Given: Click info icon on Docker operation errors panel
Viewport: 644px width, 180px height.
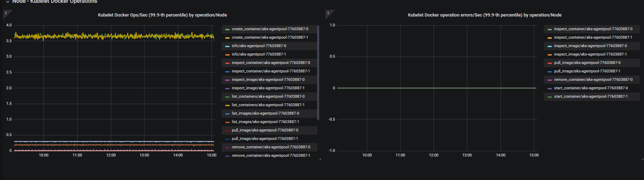Looking at the screenshot, I should coord(328,13).
